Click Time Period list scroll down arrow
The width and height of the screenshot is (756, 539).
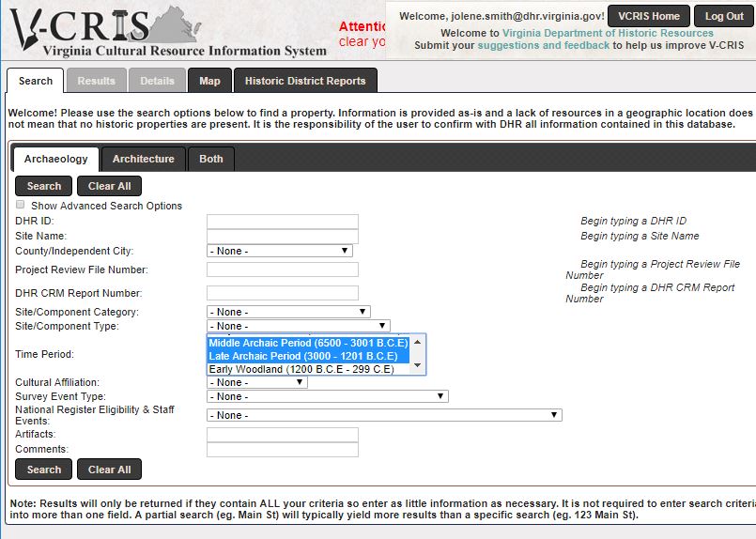[x=418, y=365]
